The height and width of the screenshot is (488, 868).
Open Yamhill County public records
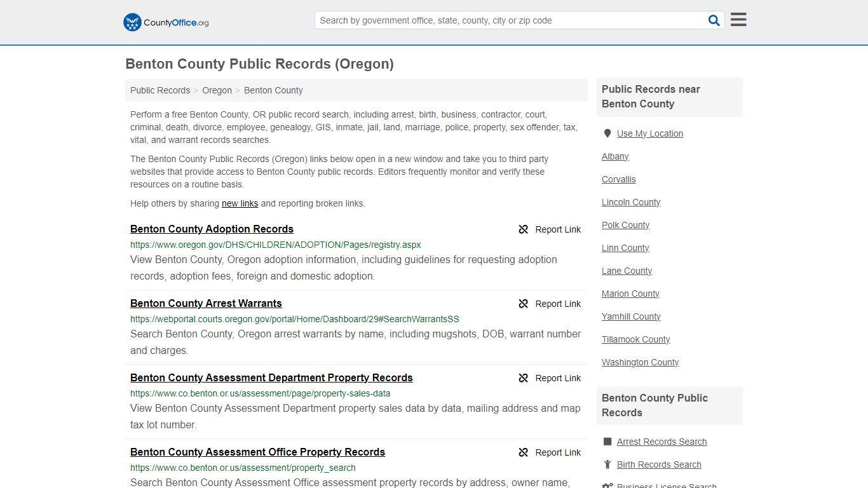[631, 316]
